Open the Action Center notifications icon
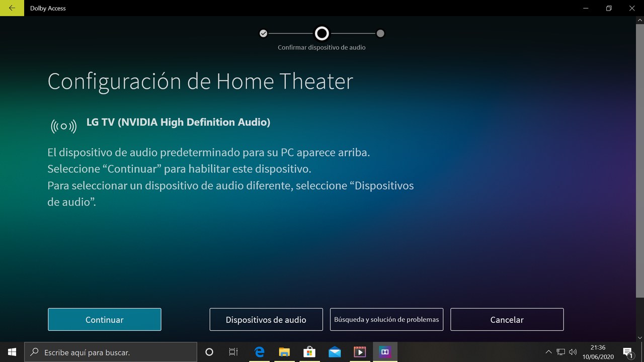 (x=628, y=352)
